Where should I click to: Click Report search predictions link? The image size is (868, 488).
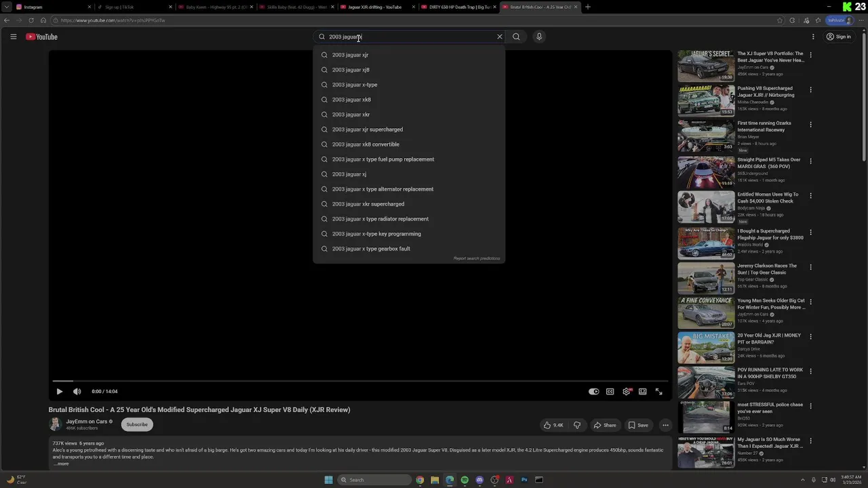tap(477, 258)
